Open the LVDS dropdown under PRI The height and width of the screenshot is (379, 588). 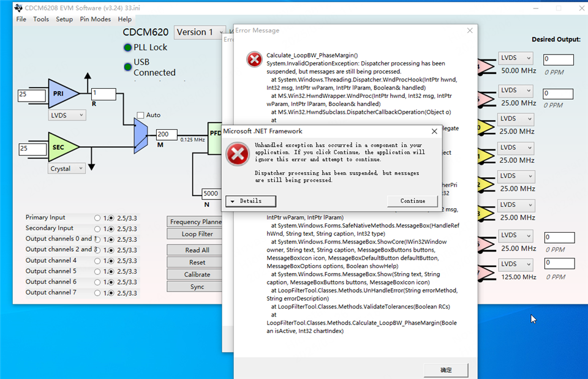(67, 115)
